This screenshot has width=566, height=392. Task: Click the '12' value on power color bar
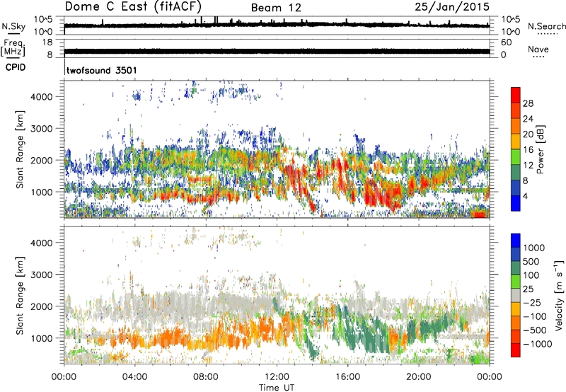click(x=528, y=166)
